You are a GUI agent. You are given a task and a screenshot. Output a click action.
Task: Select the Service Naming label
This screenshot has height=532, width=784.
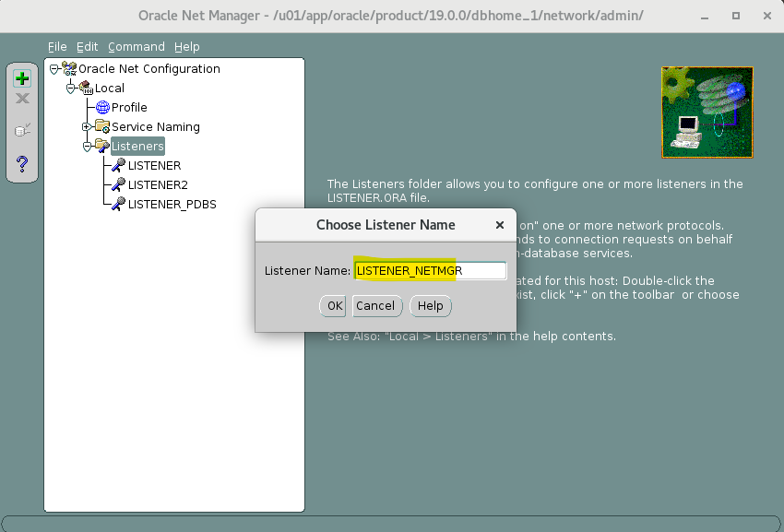tap(156, 127)
